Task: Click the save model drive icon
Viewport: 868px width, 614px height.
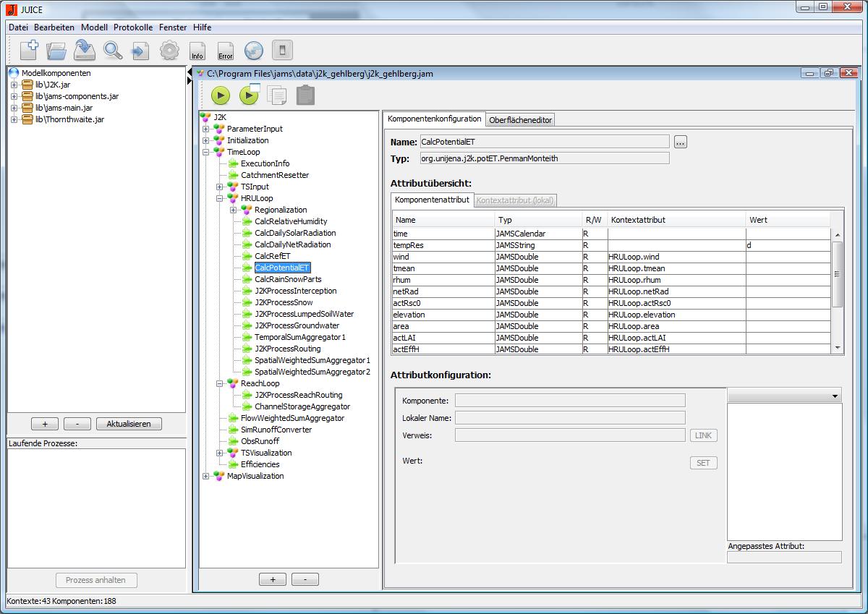Action: [x=85, y=51]
